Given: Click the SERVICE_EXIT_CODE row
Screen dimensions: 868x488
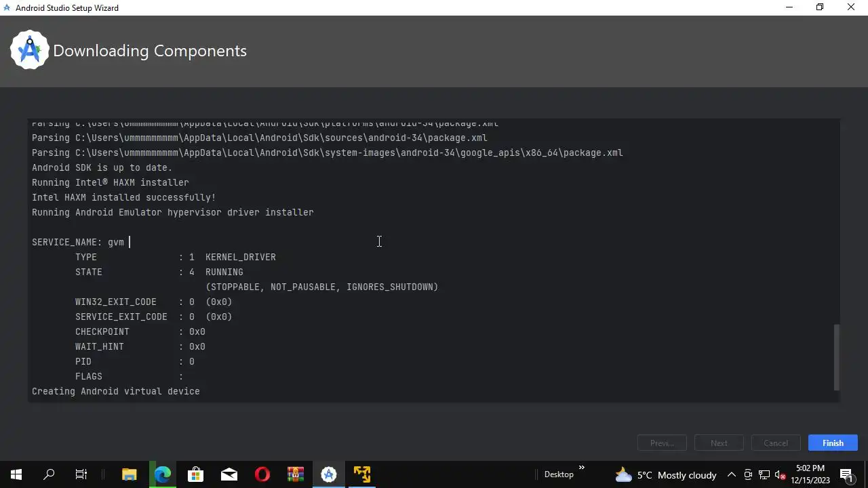Looking at the screenshot, I should (154, 317).
